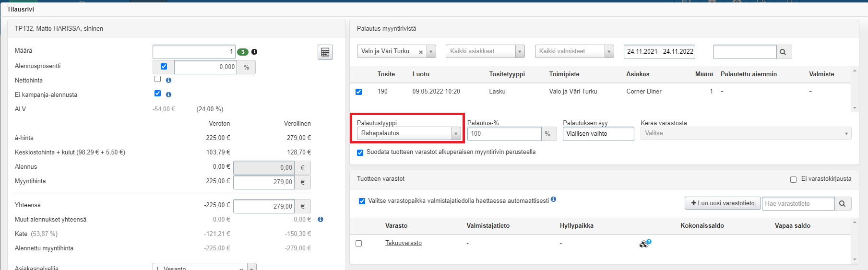Open the calculator icon button

point(325,52)
